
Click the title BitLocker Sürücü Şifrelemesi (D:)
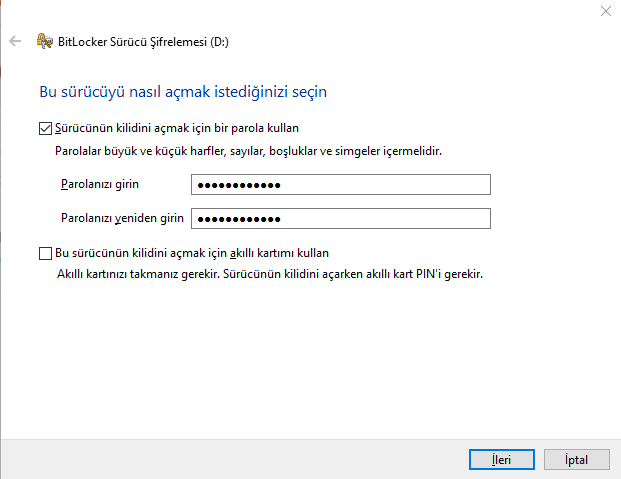(x=143, y=42)
